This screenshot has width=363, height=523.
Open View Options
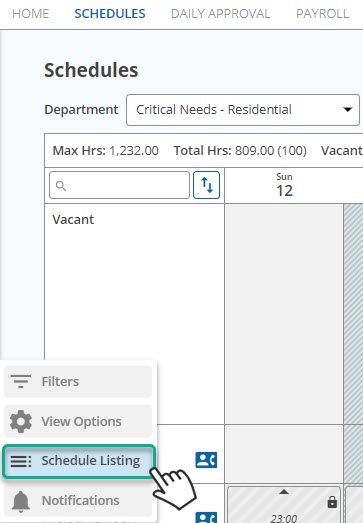click(78, 421)
